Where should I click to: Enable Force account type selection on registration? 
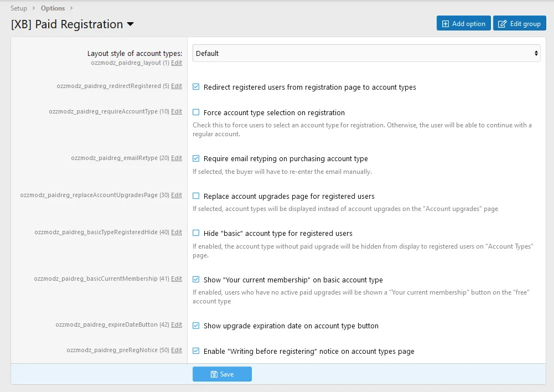coord(196,112)
